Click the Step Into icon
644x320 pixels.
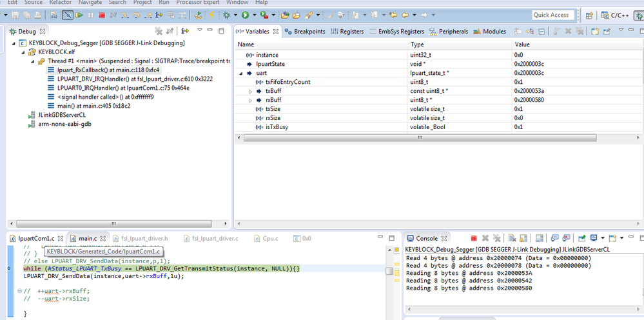[125, 15]
